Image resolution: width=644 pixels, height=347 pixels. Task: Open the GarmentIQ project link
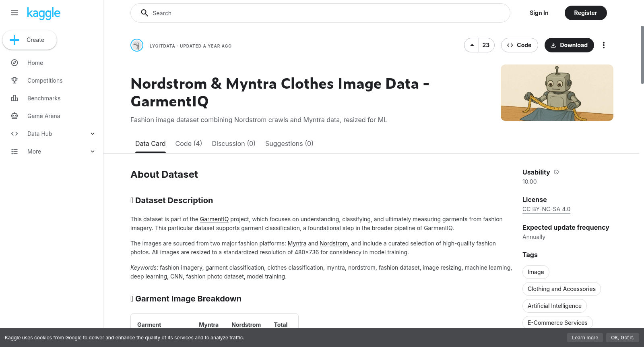pos(214,219)
